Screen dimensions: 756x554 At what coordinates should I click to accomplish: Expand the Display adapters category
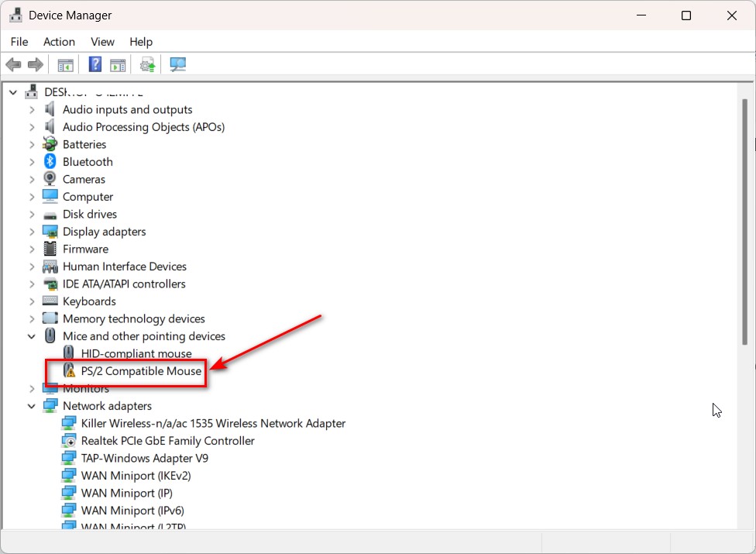pyautogui.click(x=32, y=232)
